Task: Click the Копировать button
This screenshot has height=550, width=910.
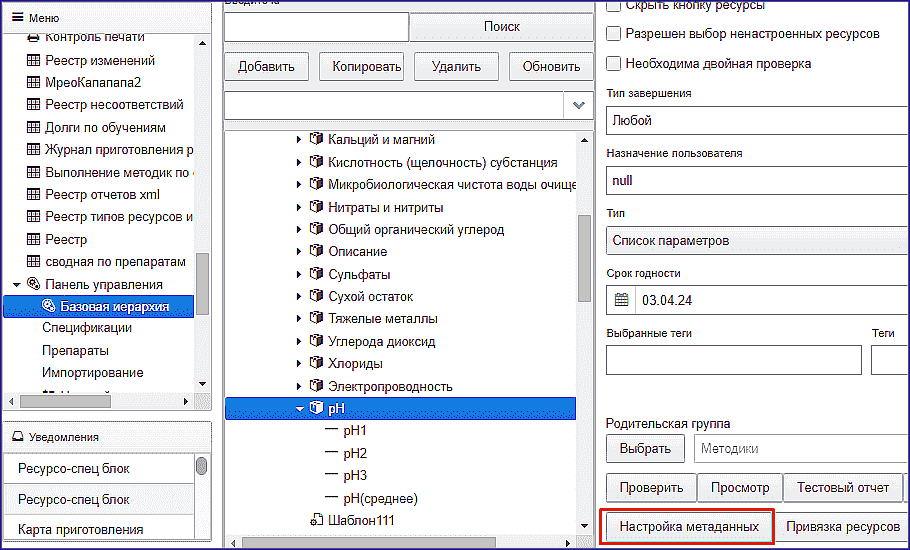Action: (361, 66)
